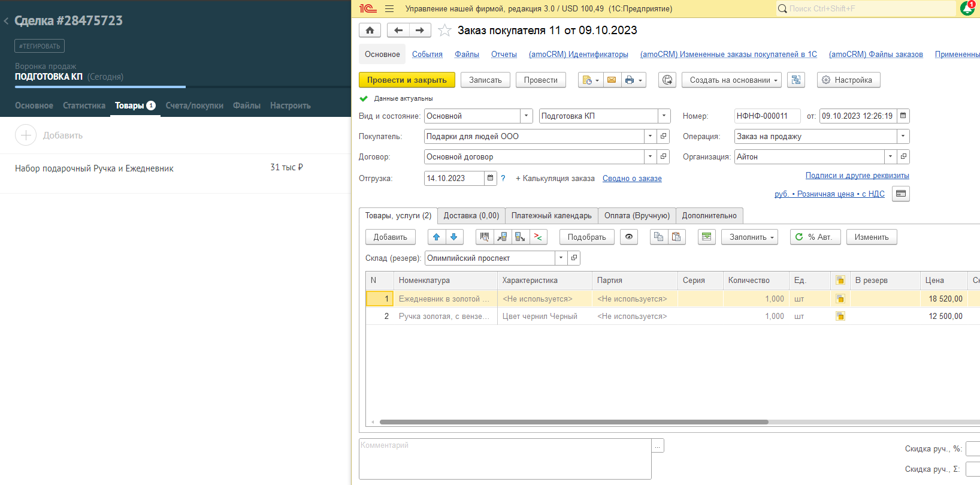The height and width of the screenshot is (485, 980).
Task: Click the home icon in 1C toolbar
Action: pos(370,31)
